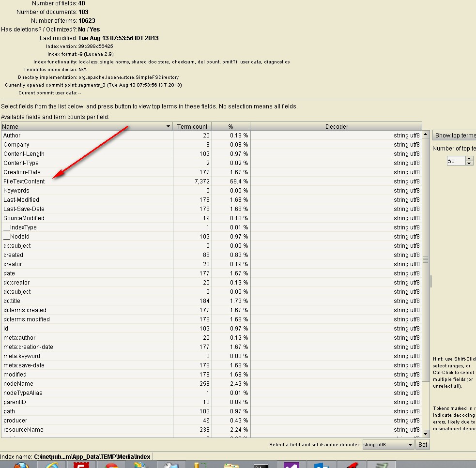
Task: Select the Company field row
Action: coord(211,145)
